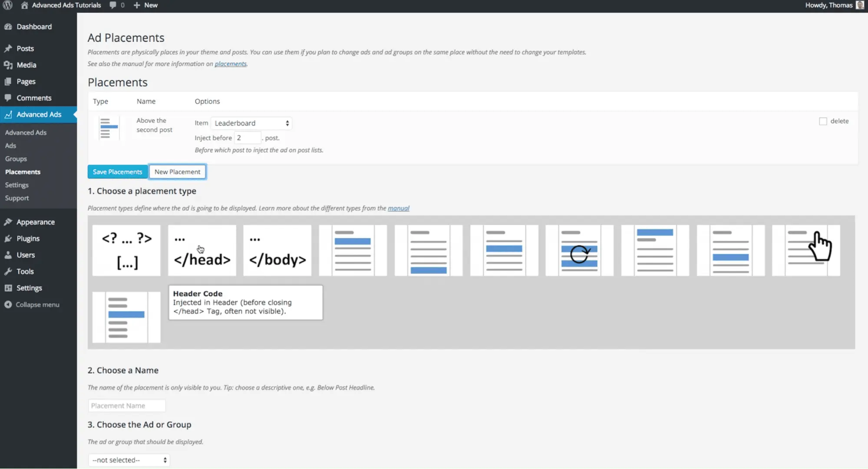Click the New Placement button

(x=177, y=171)
